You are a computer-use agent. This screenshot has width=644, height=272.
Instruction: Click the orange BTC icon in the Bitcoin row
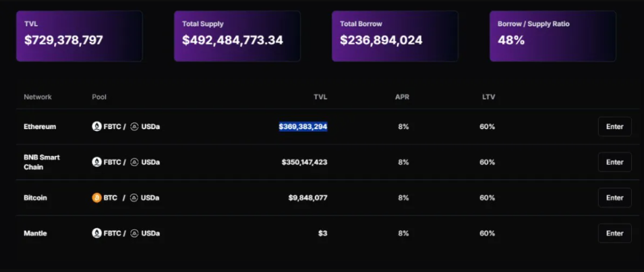tap(96, 198)
